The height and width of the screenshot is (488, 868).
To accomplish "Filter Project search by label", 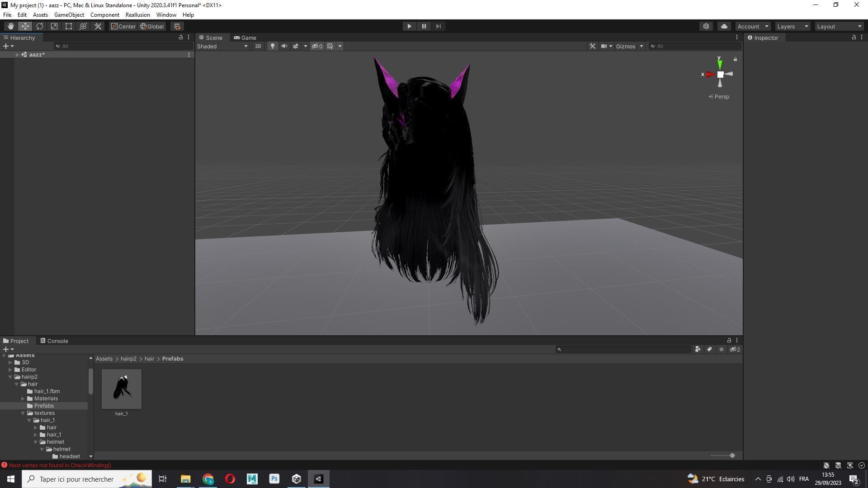I will (x=709, y=349).
